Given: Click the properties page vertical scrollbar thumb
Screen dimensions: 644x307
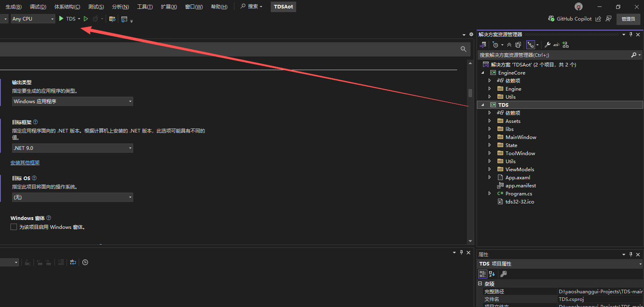Looking at the screenshot, I should (470, 93).
